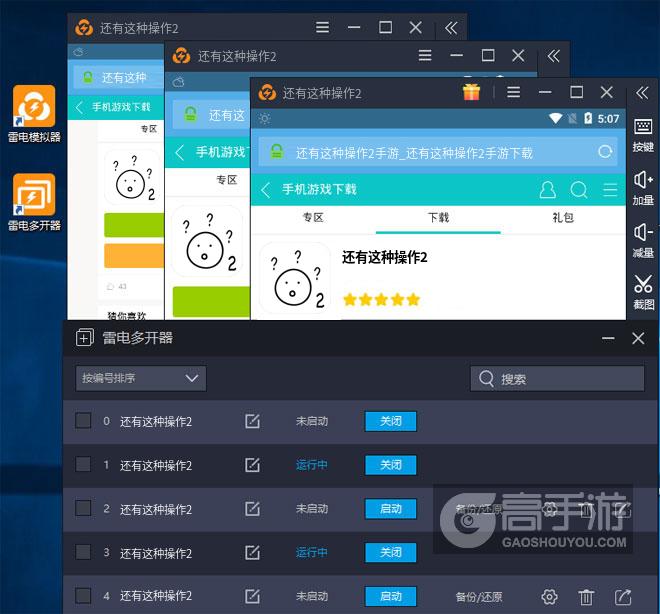The height and width of the screenshot is (614, 660).
Task: Open the list menu icon in the teal header
Action: coord(610,190)
